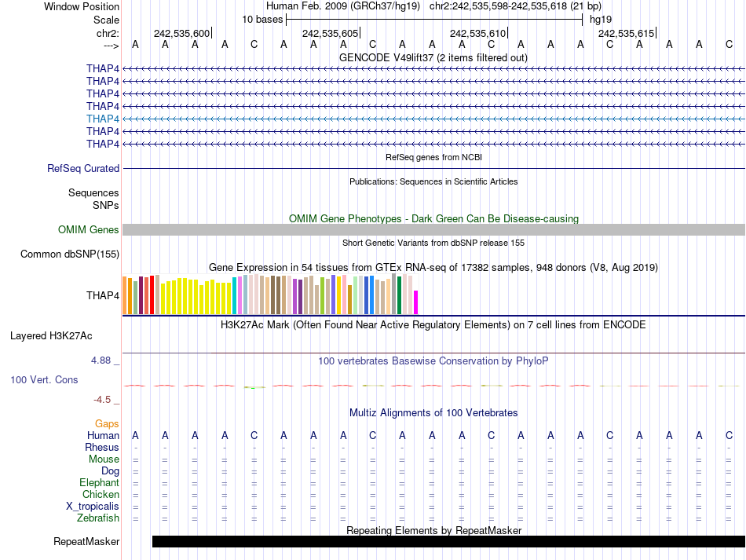Select the Zebrafish species label
The height and width of the screenshot is (560, 746).
point(98,518)
